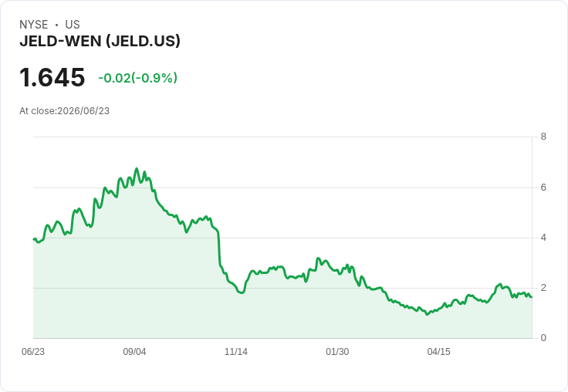Click the 4 value on price axis
Image resolution: width=568 pixels, height=392 pixels.
click(x=543, y=238)
